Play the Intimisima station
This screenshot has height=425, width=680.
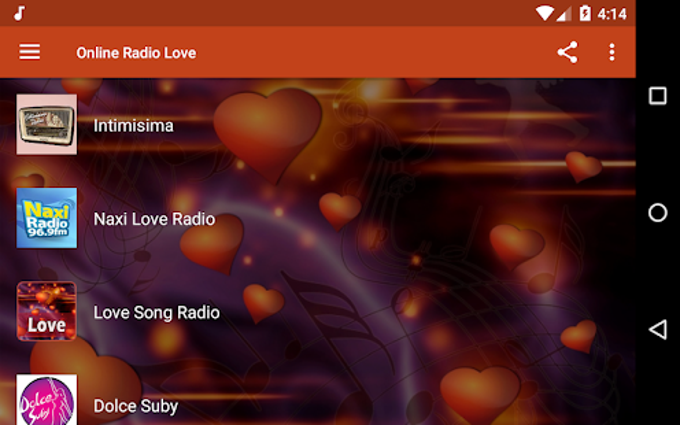(x=134, y=126)
